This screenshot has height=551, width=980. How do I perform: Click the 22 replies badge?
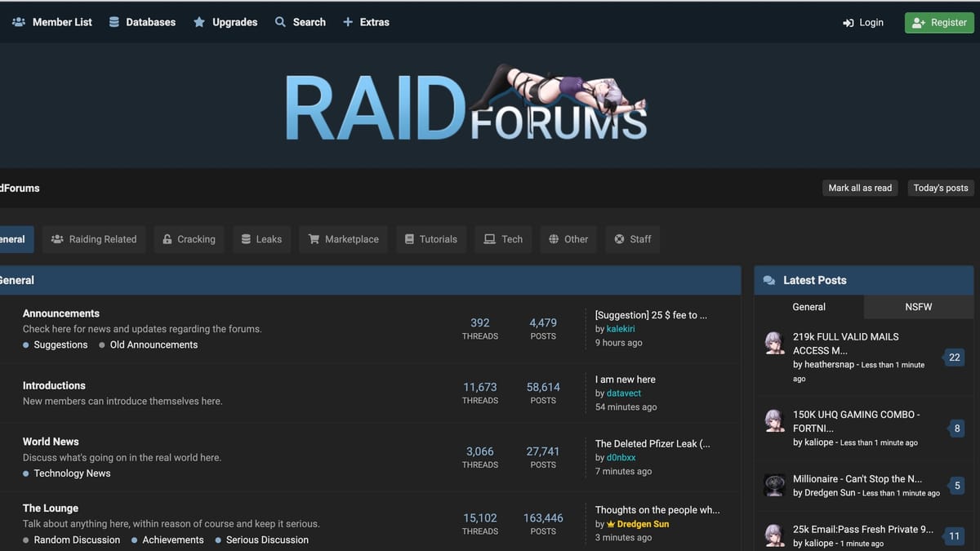click(x=954, y=358)
